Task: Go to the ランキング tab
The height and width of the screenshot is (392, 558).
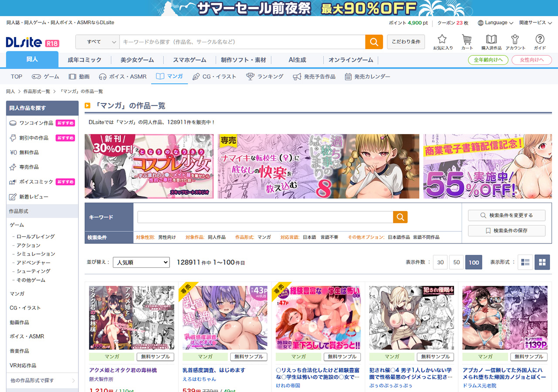Action: [265, 77]
